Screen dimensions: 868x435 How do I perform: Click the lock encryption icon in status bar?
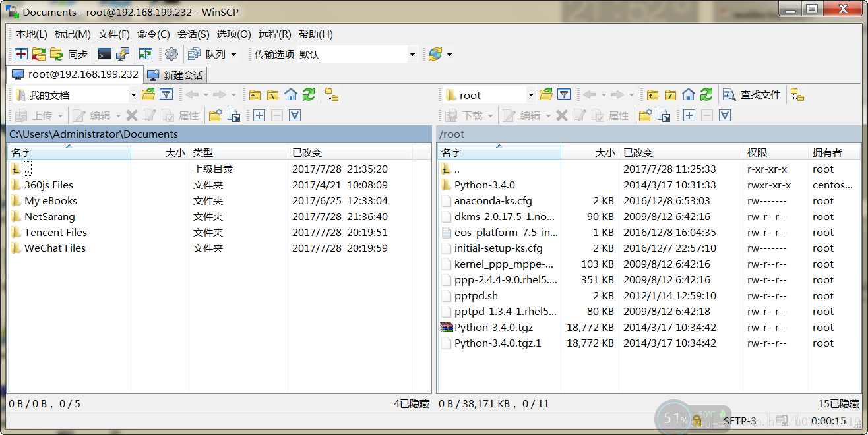(697, 420)
